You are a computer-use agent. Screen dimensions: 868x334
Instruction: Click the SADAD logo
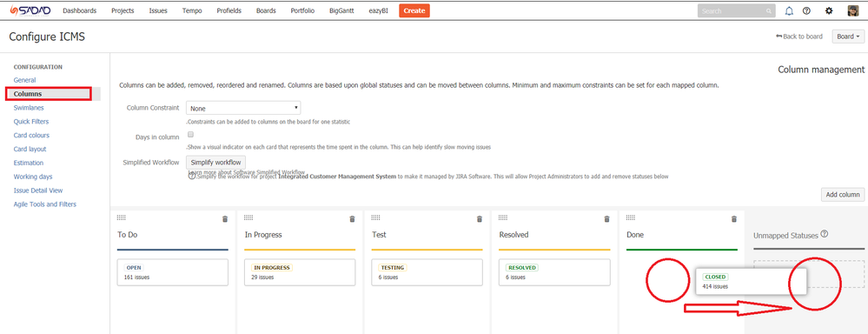30,10
